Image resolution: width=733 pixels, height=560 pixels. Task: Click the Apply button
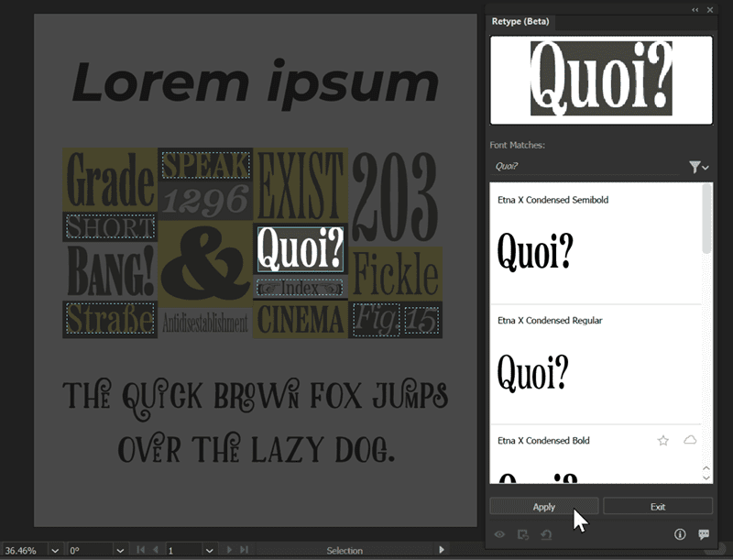pyautogui.click(x=543, y=506)
